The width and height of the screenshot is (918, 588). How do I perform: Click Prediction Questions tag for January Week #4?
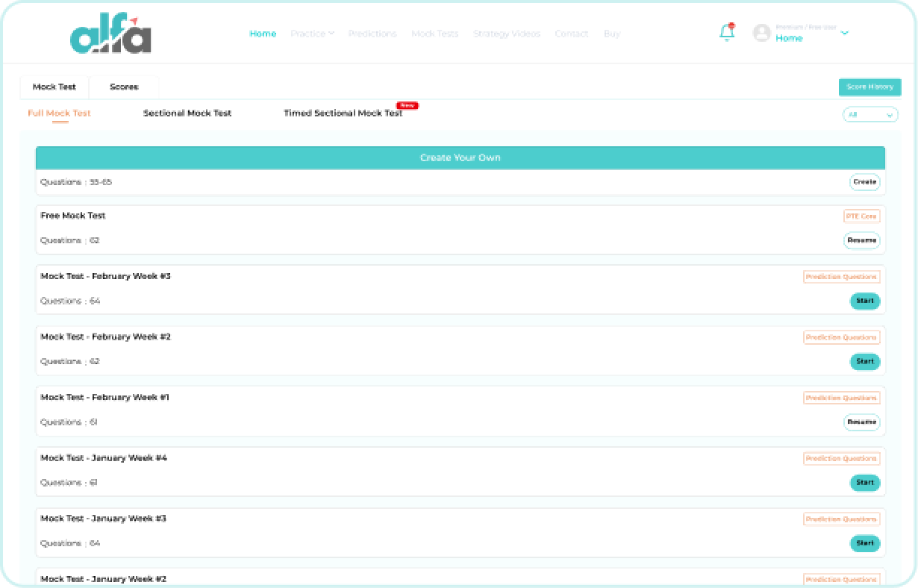(841, 458)
